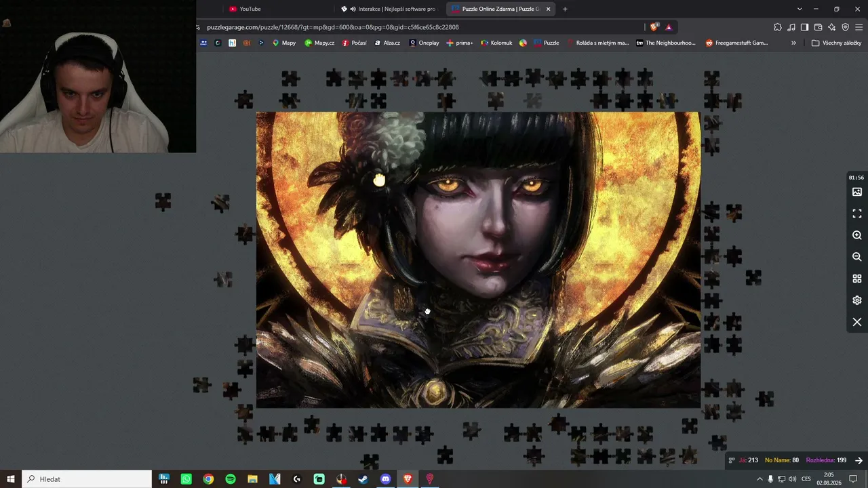The height and width of the screenshot is (488, 868).
Task: Click the 'Já: 213' score
Action: [749, 460]
